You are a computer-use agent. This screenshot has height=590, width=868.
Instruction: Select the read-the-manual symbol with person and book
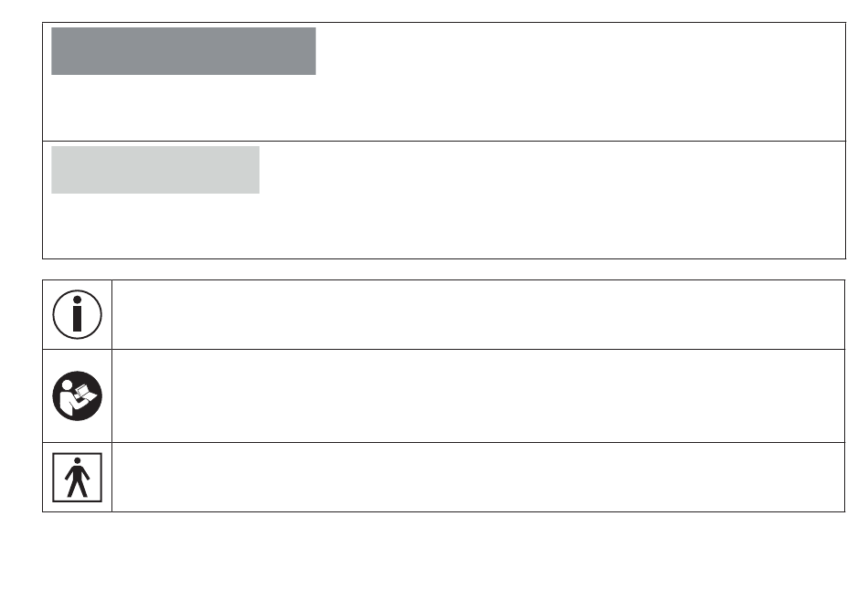point(77,395)
